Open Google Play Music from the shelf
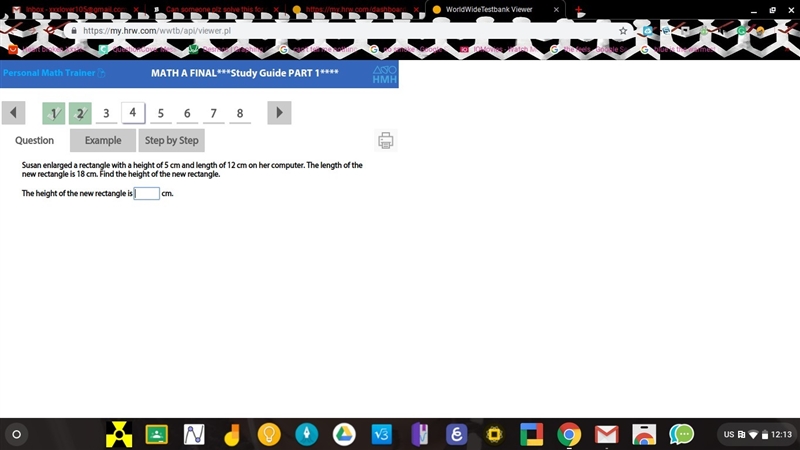This screenshot has height=450, width=800. (232, 435)
